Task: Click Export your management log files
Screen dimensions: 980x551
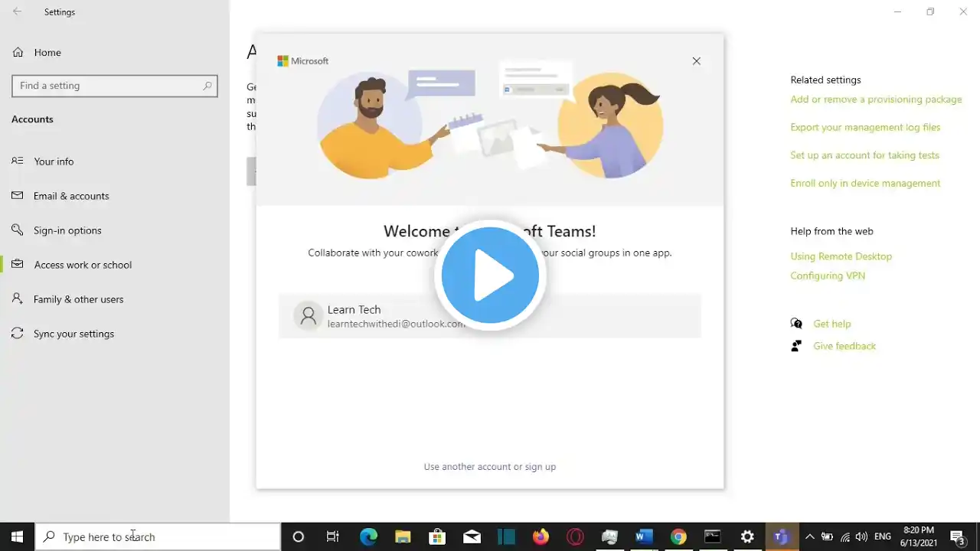Action: (865, 127)
